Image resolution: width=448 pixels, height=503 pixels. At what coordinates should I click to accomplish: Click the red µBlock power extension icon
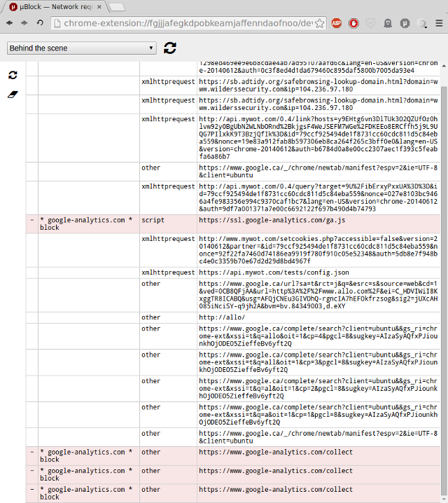[354, 23]
